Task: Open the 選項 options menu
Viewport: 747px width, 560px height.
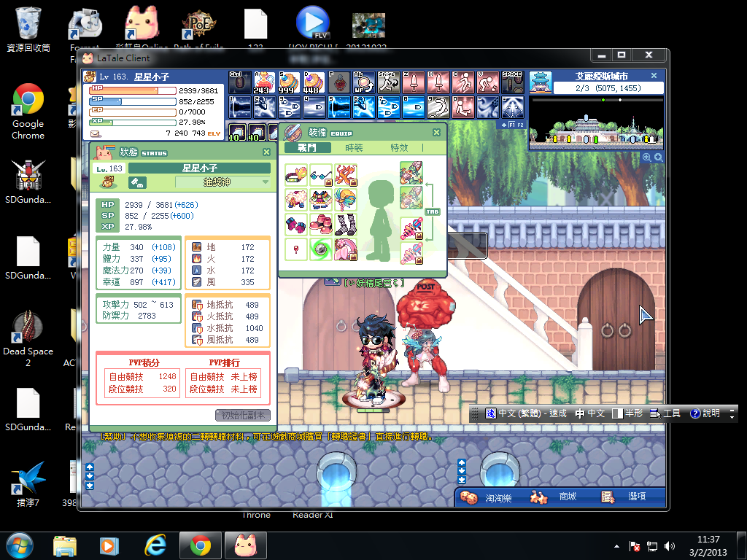Action: coord(624,497)
